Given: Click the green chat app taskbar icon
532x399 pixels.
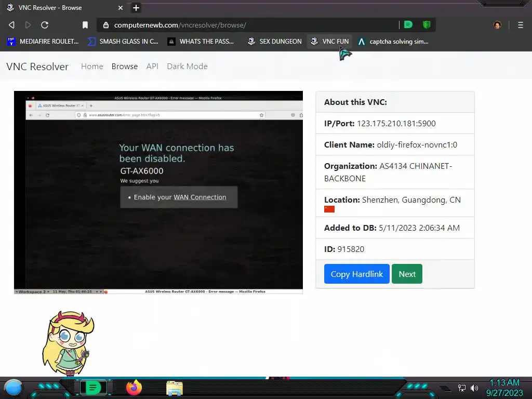Looking at the screenshot, I should [x=93, y=388].
